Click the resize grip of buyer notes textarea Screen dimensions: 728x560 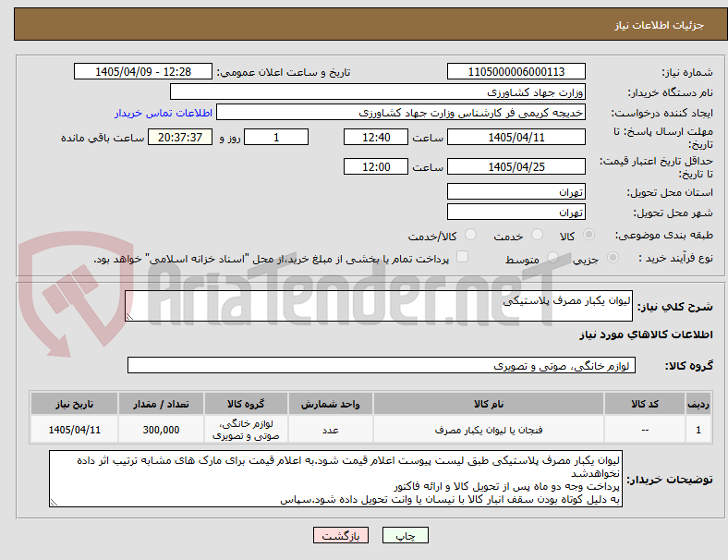(54, 503)
